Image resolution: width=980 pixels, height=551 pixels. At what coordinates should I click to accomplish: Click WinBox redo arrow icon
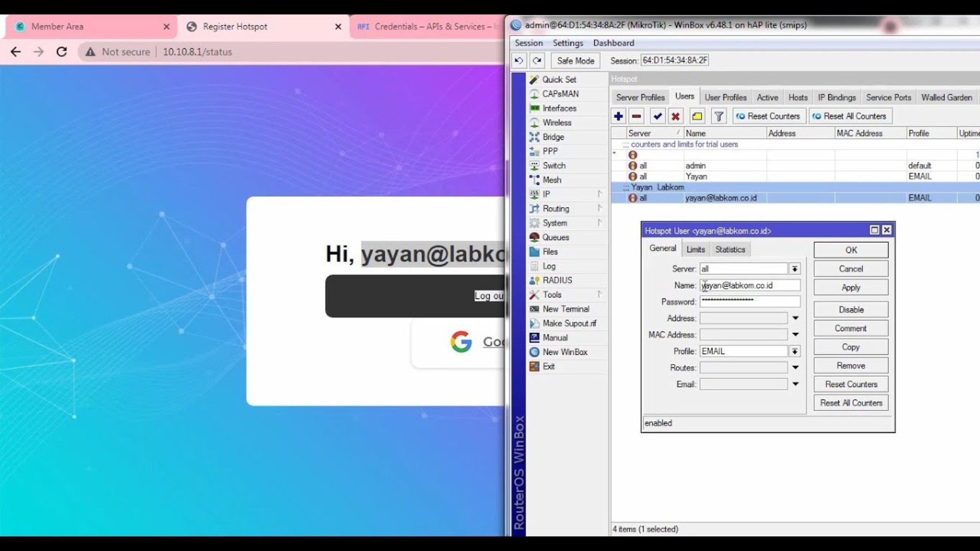pos(537,61)
